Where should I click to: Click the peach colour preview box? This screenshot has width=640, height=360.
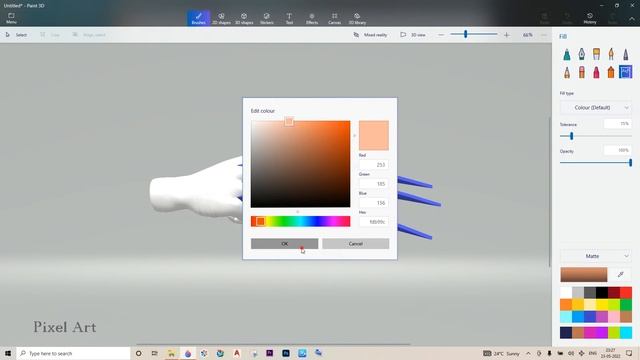(x=373, y=135)
